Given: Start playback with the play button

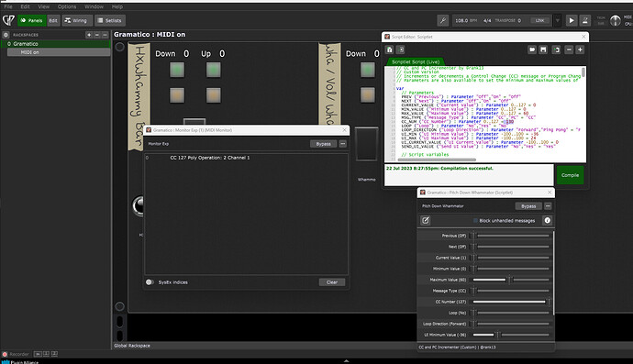Looking at the screenshot, I should pos(572,20).
